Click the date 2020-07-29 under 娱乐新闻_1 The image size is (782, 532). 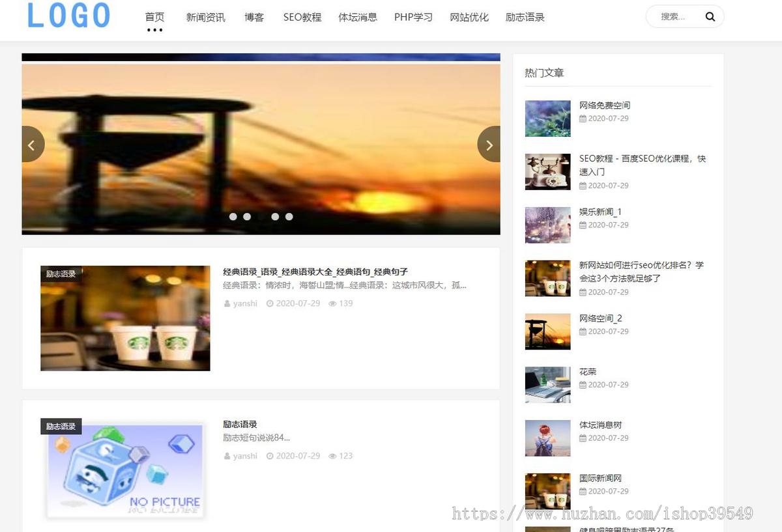coord(608,225)
